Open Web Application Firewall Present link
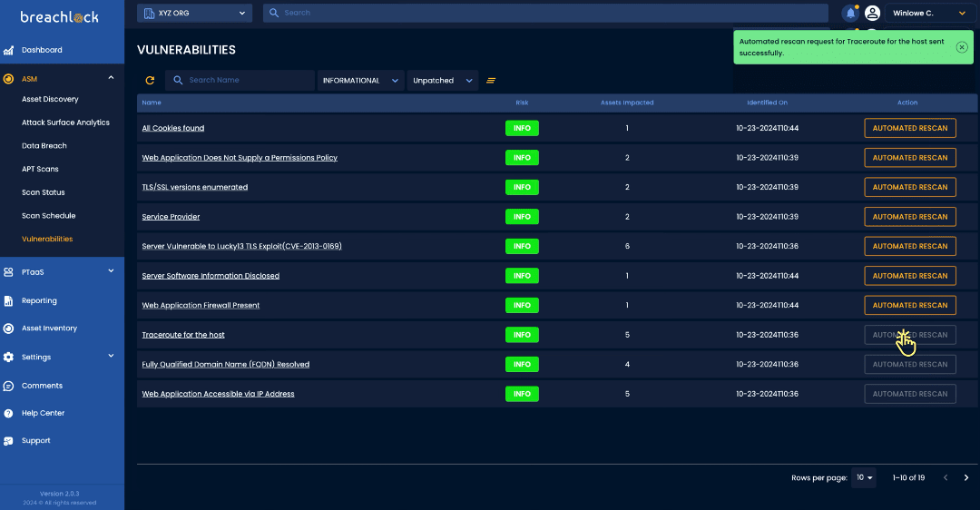Image resolution: width=980 pixels, height=510 pixels. tap(201, 305)
